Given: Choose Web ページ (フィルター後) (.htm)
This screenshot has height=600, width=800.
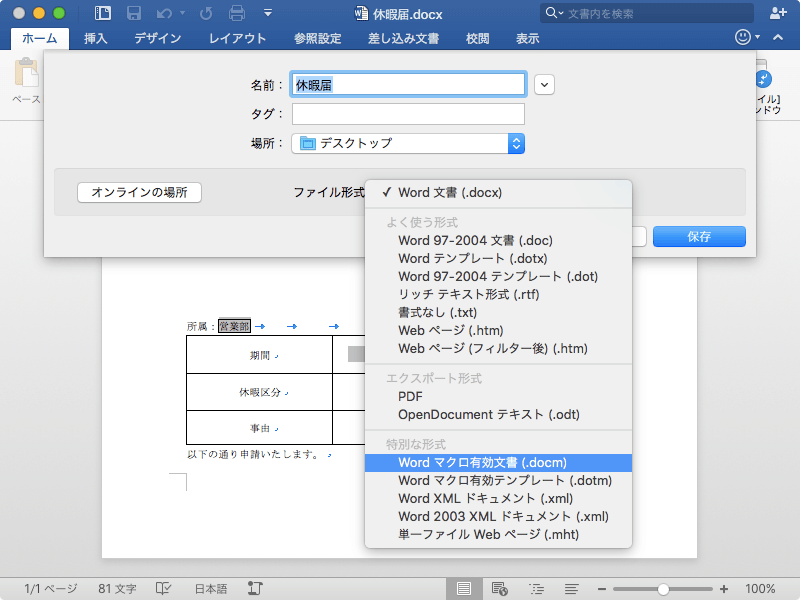Looking at the screenshot, I should point(498,348).
